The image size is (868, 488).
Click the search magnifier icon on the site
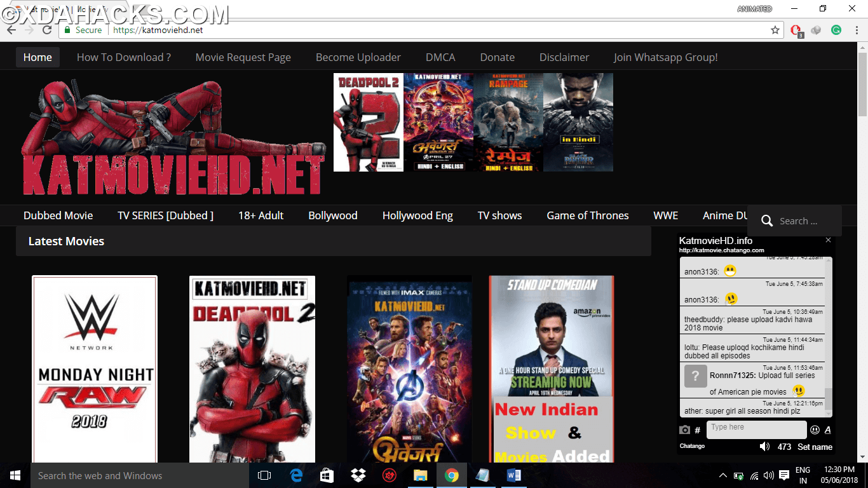[x=767, y=221]
